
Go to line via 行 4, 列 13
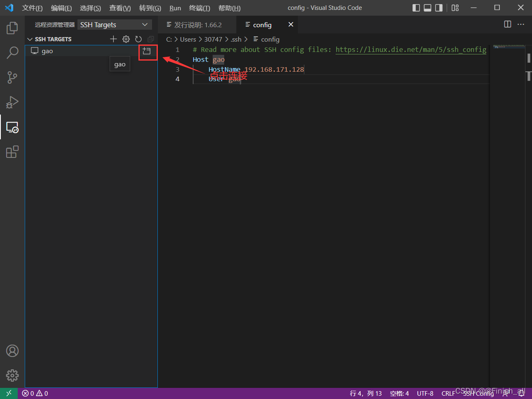(366, 393)
